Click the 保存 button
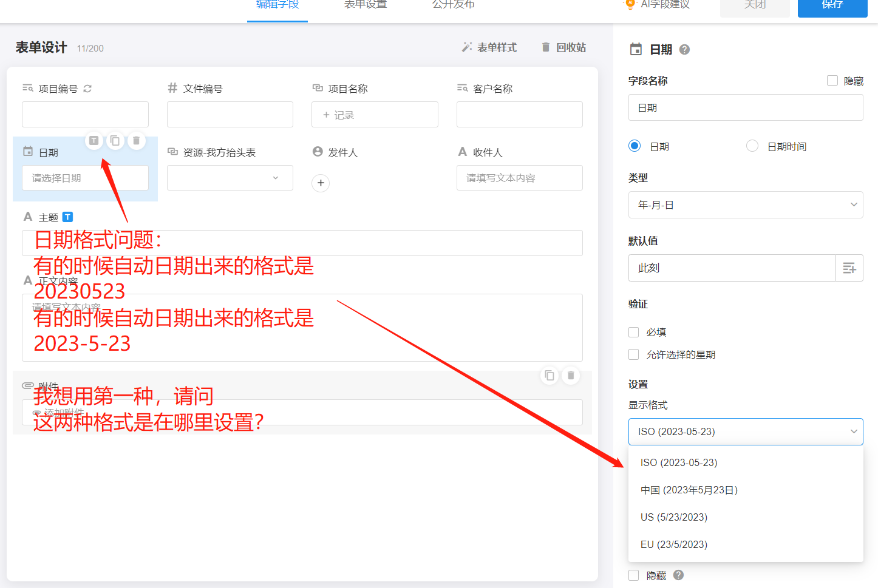878x588 pixels. tap(832, 6)
